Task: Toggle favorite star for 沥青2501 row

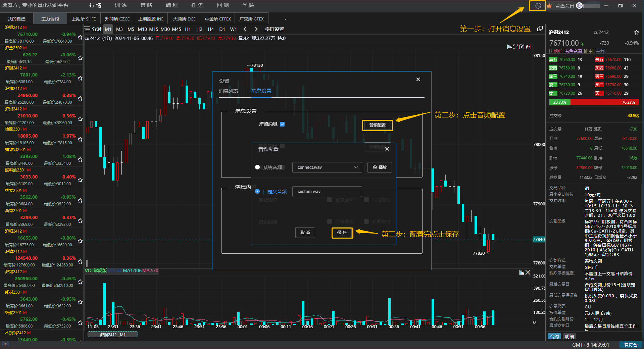Action: pos(80,221)
